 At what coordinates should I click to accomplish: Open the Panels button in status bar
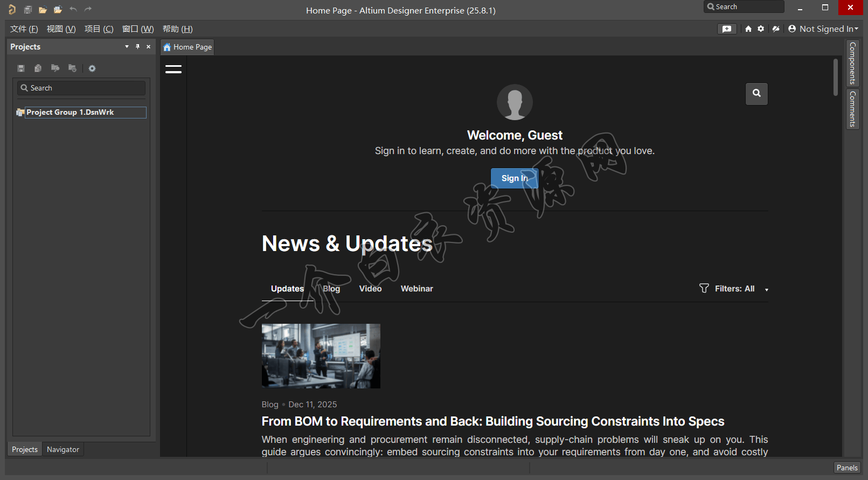pyautogui.click(x=846, y=468)
